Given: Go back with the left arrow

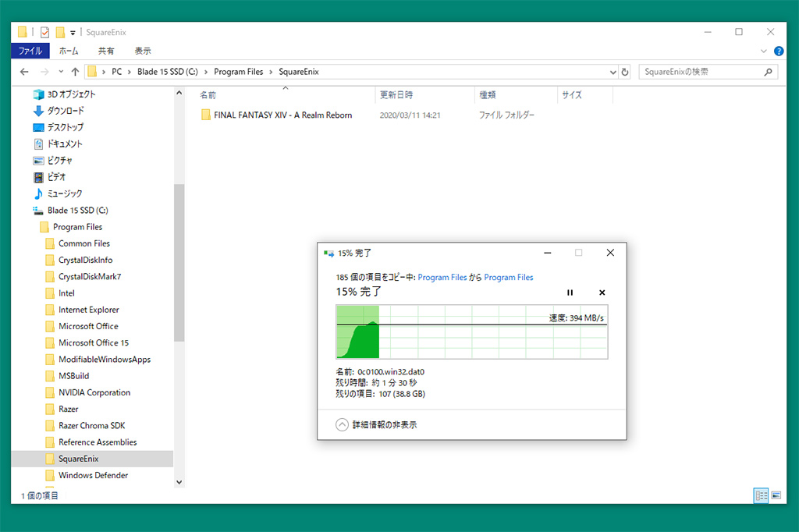Looking at the screenshot, I should pyautogui.click(x=24, y=72).
